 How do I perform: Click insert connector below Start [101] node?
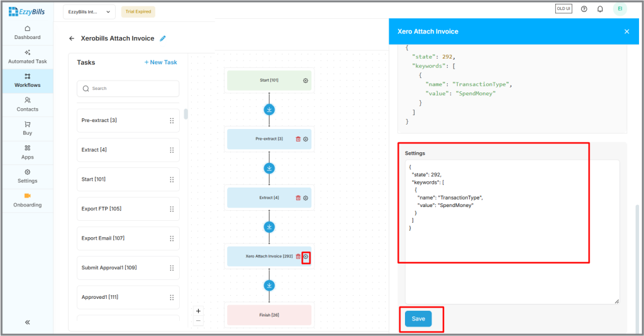[269, 109]
